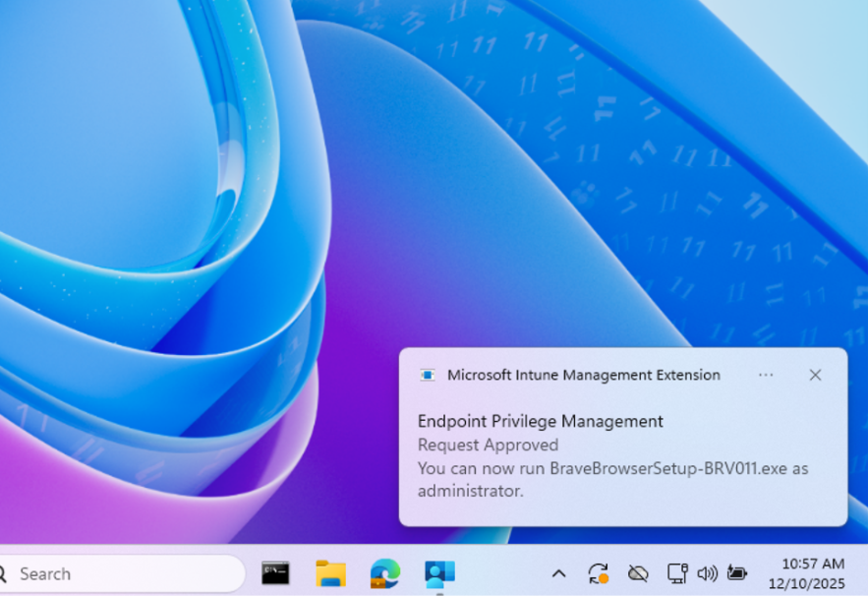Screen dimensions: 868x596
Task: Click the volume speaker tray icon
Action: coord(707,573)
